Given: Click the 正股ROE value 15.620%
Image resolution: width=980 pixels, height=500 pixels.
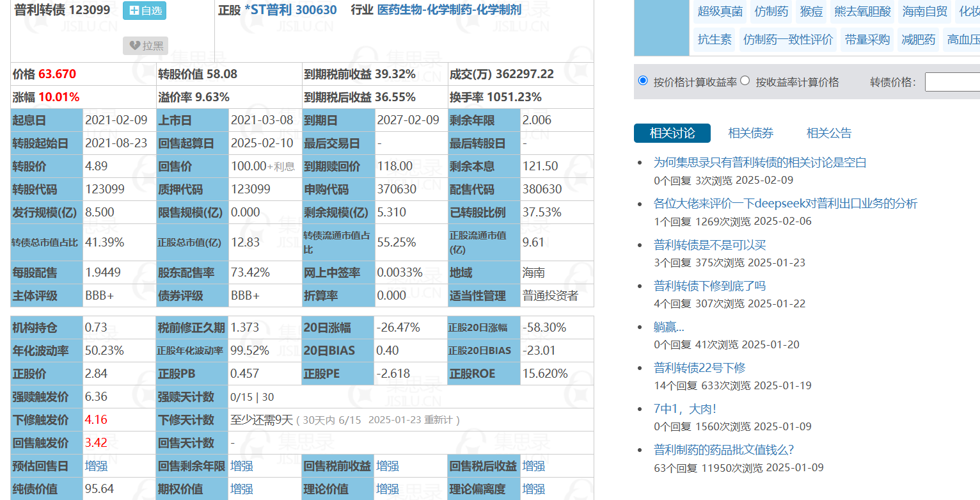Looking at the screenshot, I should point(545,374).
